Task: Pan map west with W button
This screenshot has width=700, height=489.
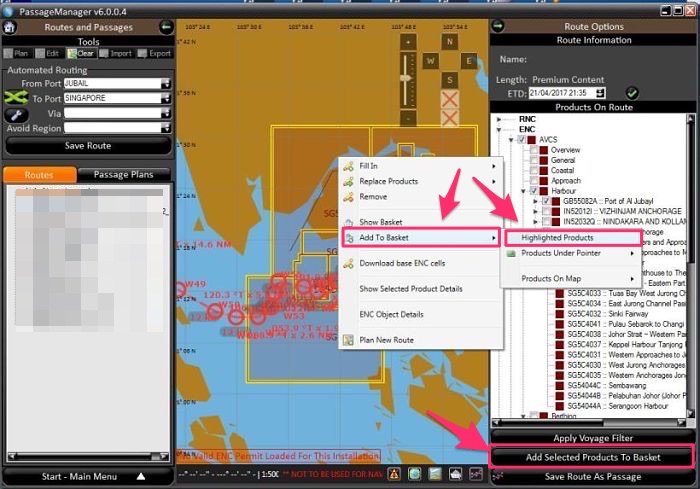Action: pos(428,60)
